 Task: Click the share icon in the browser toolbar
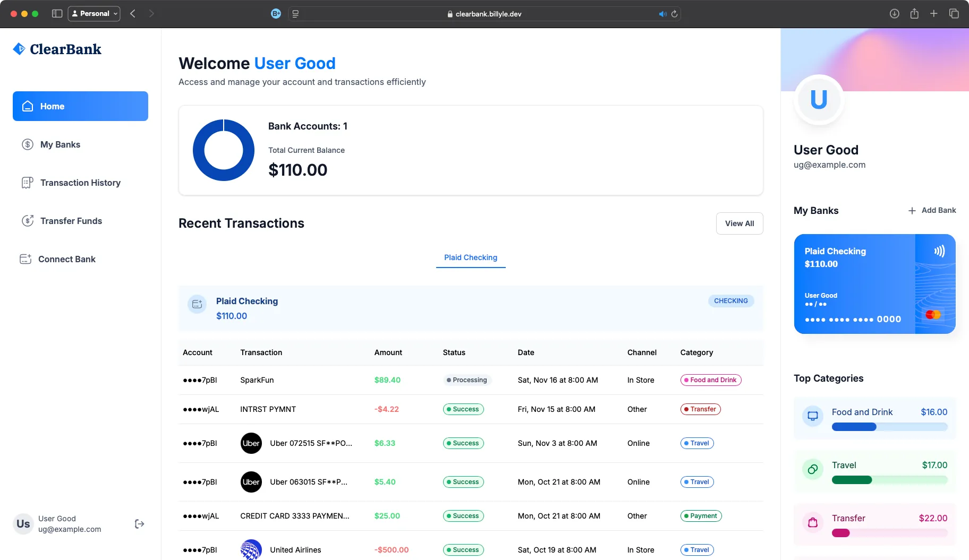914,13
